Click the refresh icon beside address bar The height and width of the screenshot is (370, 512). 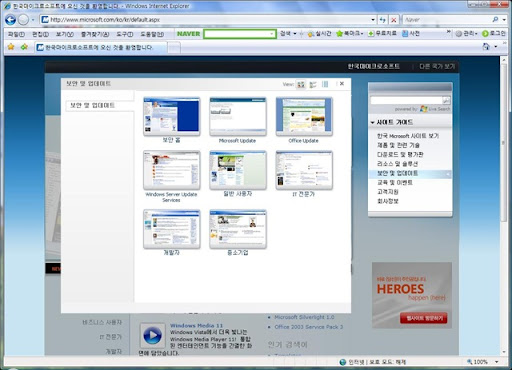point(383,20)
